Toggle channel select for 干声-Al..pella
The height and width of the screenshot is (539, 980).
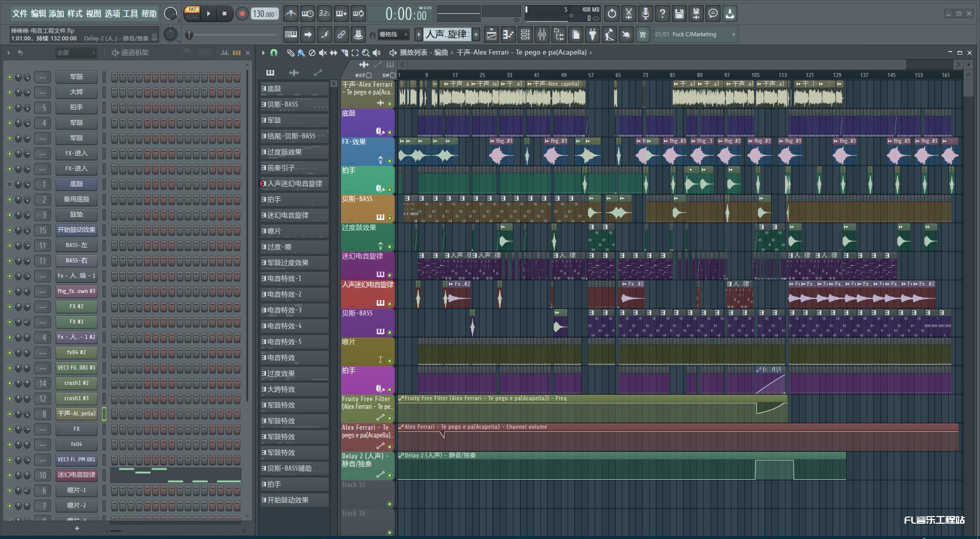104,414
